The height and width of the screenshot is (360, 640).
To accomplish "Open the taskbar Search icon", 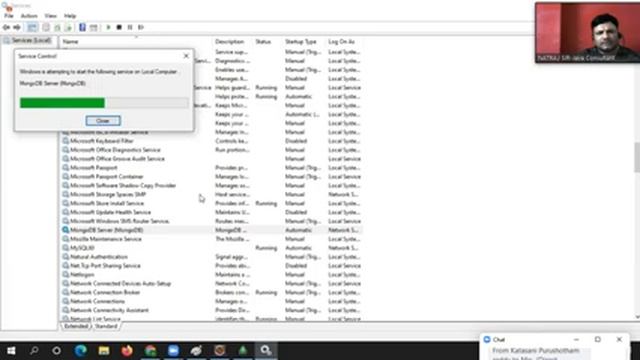I will (34, 351).
